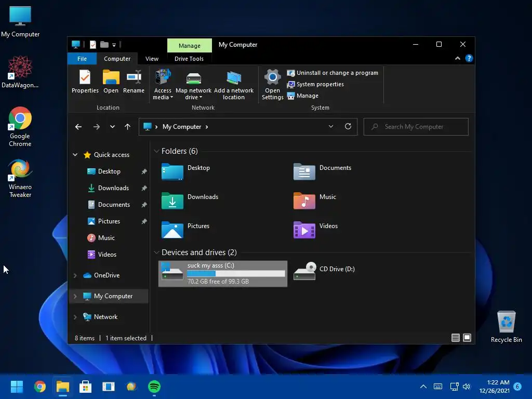Viewport: 532px width, 399px height.
Task: Switch to large icons view in status bar
Action: [467, 338]
